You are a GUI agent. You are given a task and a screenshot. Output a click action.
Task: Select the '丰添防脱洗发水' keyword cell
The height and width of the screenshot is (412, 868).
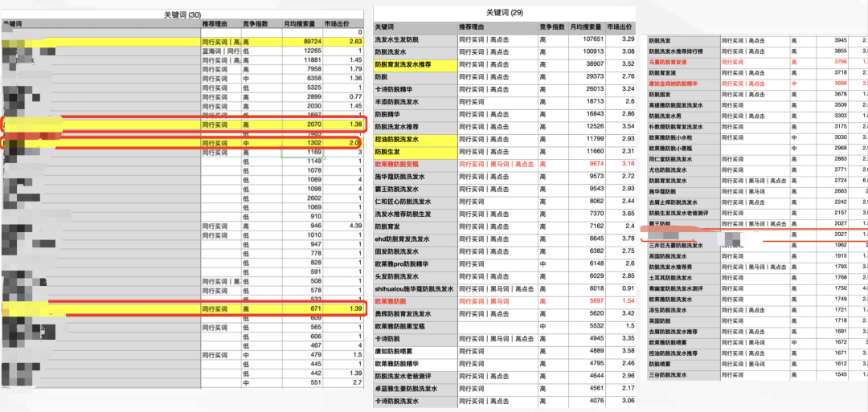[x=416, y=102]
